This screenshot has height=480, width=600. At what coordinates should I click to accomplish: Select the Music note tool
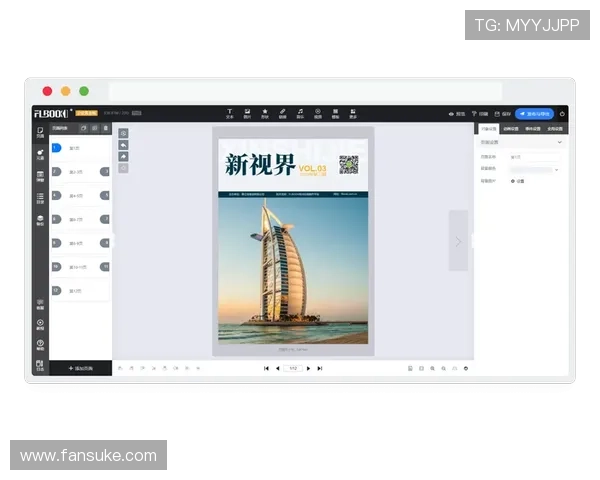[x=300, y=114]
